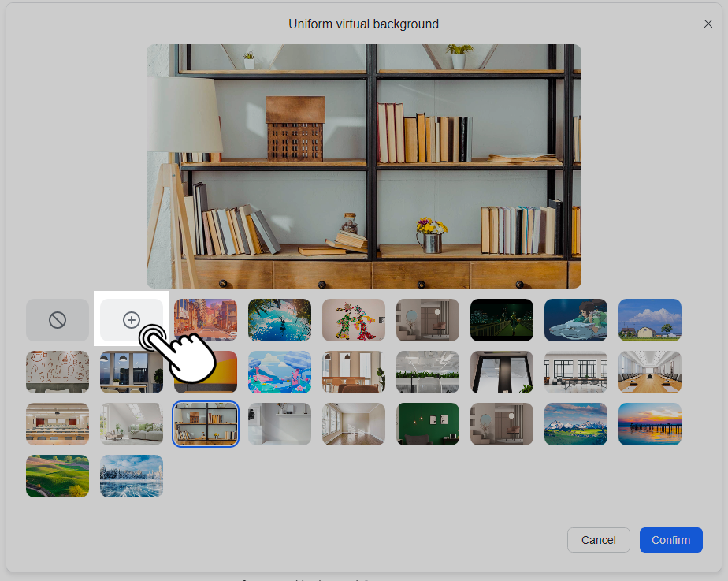Pick the ocean pier sunset background
728x581 pixels.
tap(650, 424)
